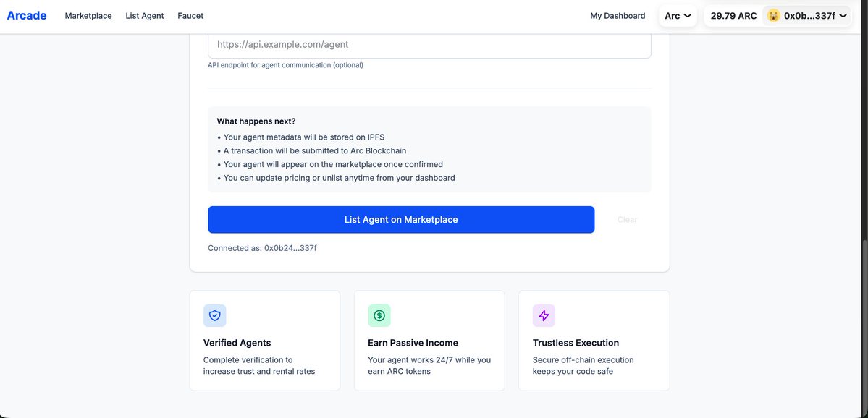
Task: Click 'Your agent will appear on the marketplace' line
Action: point(330,164)
